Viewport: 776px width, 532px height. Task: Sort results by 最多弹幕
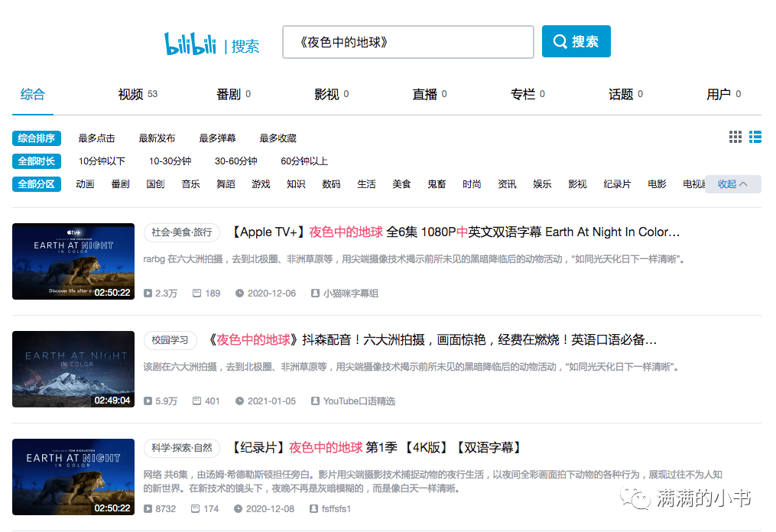coord(217,138)
